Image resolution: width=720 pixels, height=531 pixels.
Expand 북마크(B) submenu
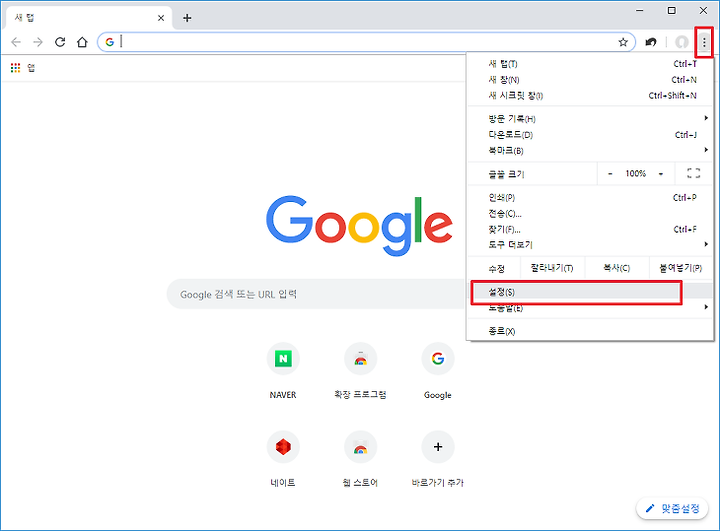pos(590,150)
